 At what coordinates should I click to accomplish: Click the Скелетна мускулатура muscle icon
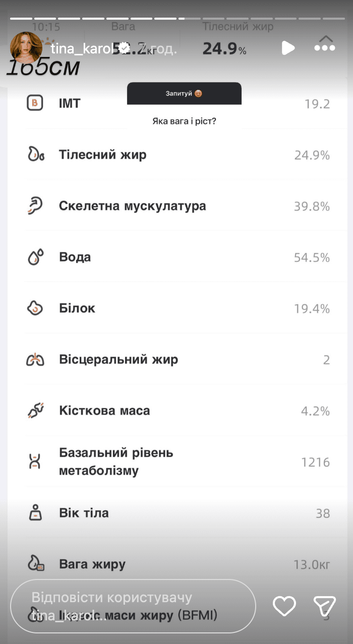coord(35,206)
